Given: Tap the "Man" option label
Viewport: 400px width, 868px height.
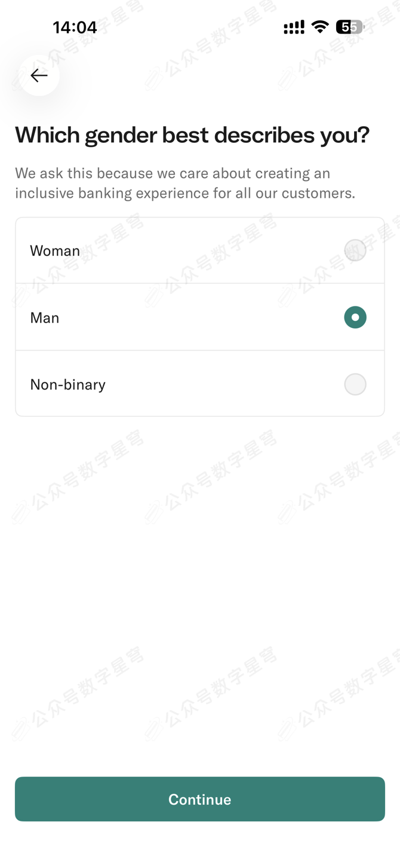Looking at the screenshot, I should 45,318.
